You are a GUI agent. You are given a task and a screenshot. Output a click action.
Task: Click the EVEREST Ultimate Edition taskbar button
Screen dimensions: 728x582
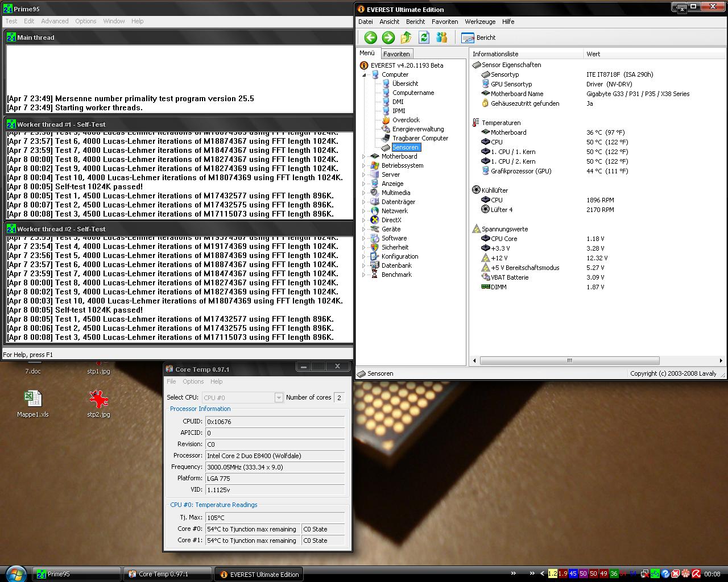pos(259,574)
